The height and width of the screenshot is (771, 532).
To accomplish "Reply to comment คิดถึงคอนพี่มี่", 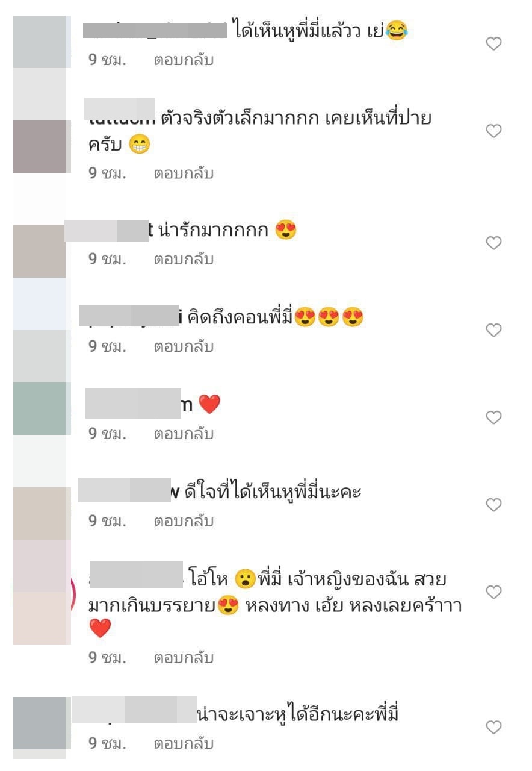I will point(184,346).
